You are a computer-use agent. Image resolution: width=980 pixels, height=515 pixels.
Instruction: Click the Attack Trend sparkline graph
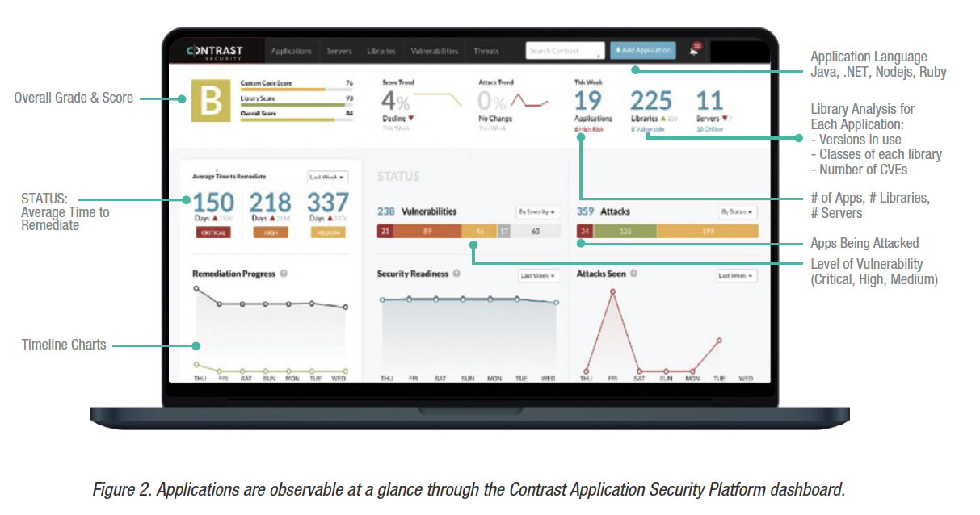pos(532,101)
